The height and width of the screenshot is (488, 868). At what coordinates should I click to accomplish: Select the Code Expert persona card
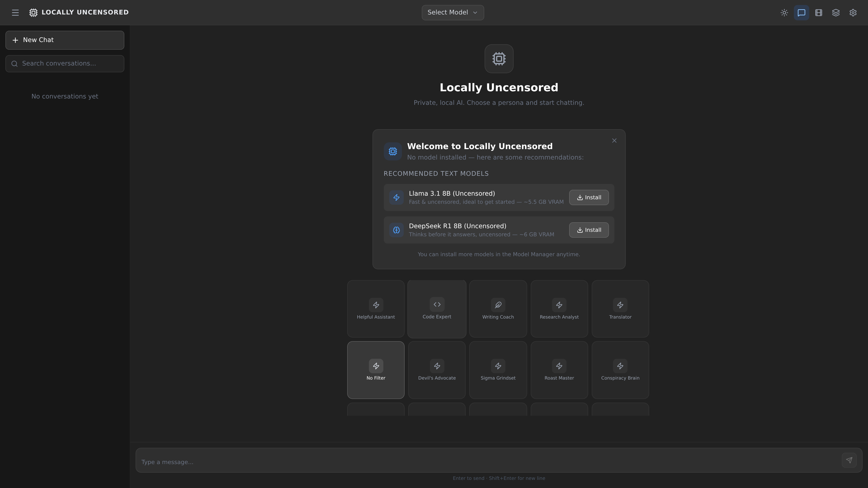click(x=437, y=308)
